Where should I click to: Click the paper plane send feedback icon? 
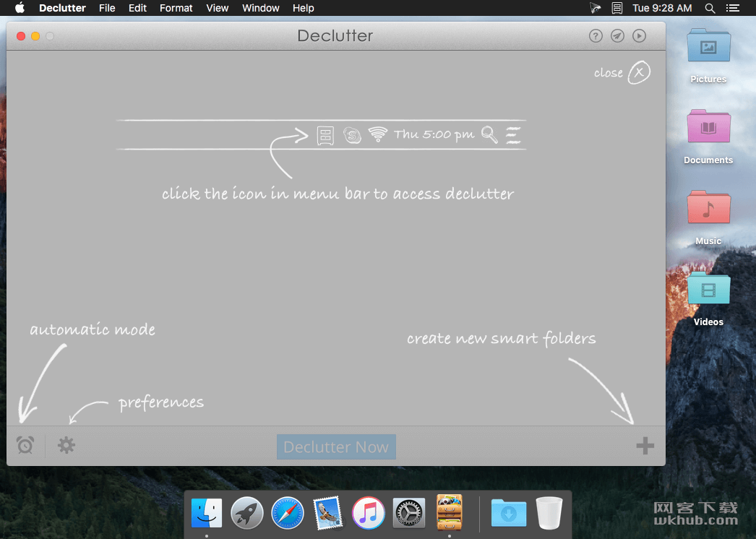pyautogui.click(x=617, y=35)
